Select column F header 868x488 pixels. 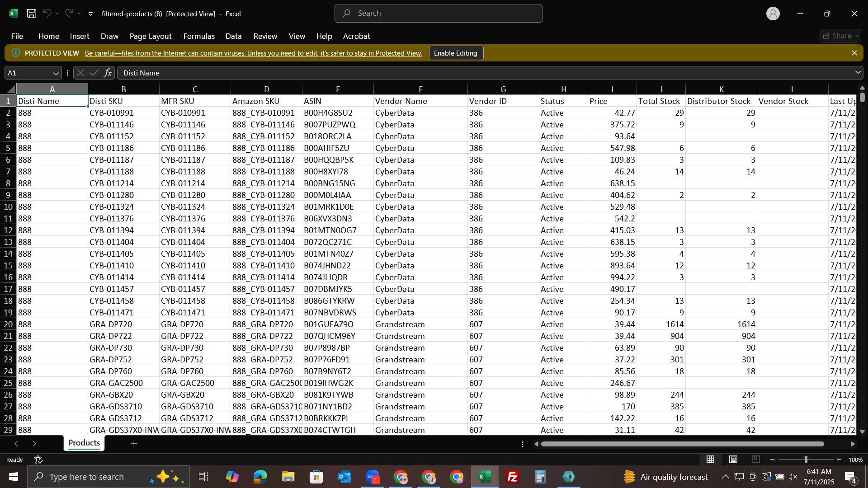pos(420,89)
